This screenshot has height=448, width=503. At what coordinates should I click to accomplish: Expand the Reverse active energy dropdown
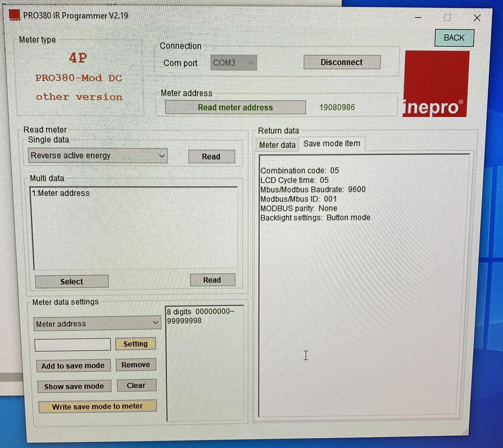click(98, 156)
